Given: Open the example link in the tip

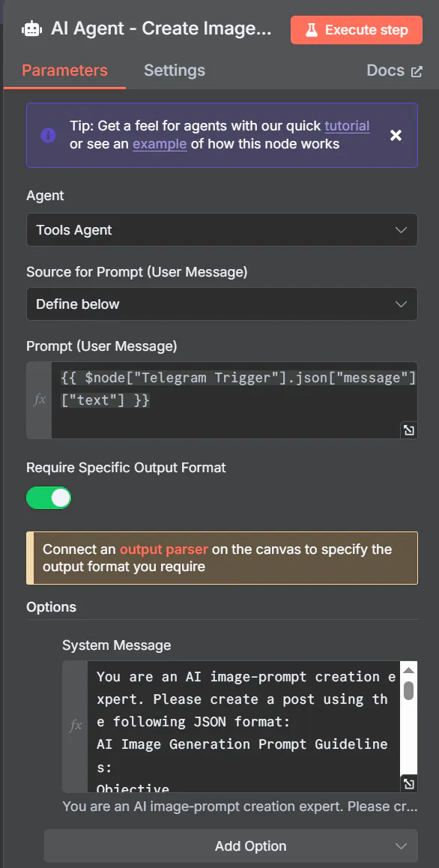Looking at the screenshot, I should (x=160, y=144).
